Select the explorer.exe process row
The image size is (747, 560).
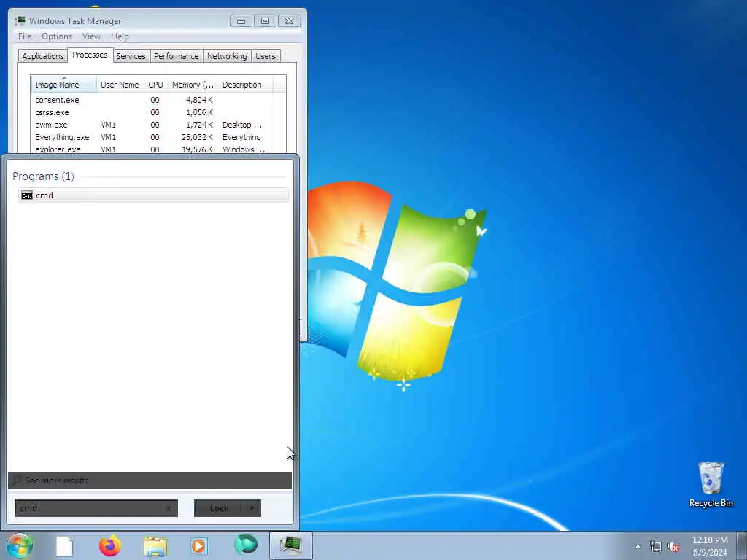[158, 149]
